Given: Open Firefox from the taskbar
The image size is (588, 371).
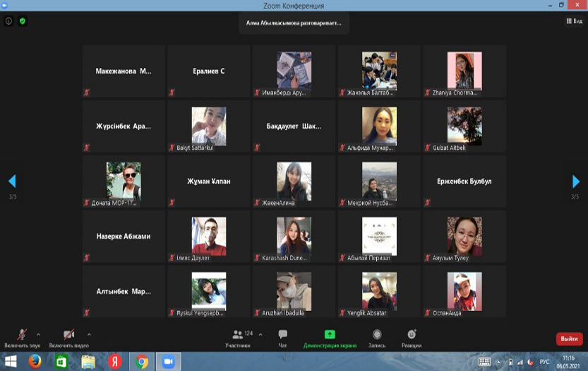Looking at the screenshot, I should click(x=35, y=362).
